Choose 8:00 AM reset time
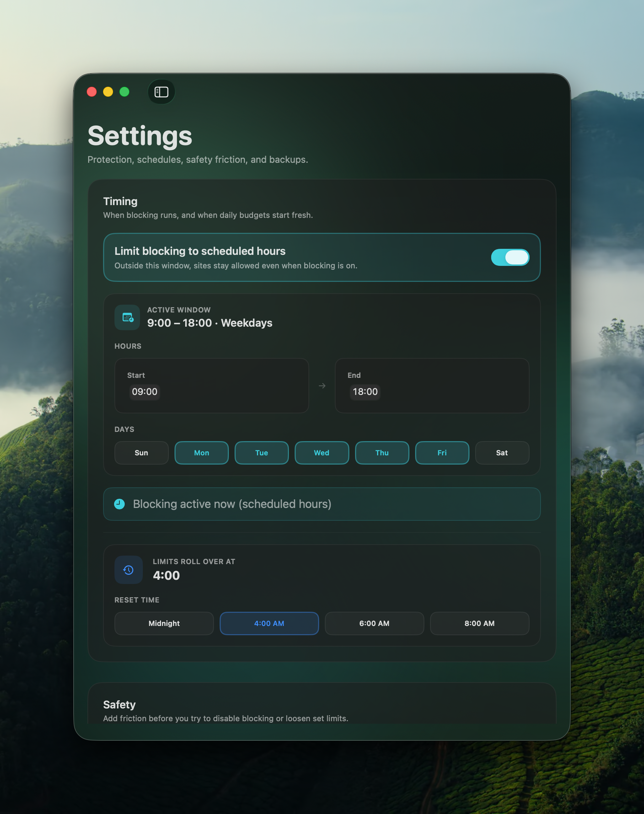Image resolution: width=644 pixels, height=814 pixels. pyautogui.click(x=479, y=623)
